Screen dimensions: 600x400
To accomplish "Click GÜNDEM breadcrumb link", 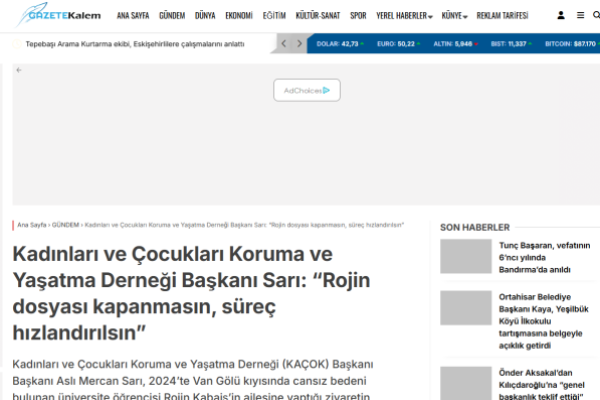I will 65,225.
